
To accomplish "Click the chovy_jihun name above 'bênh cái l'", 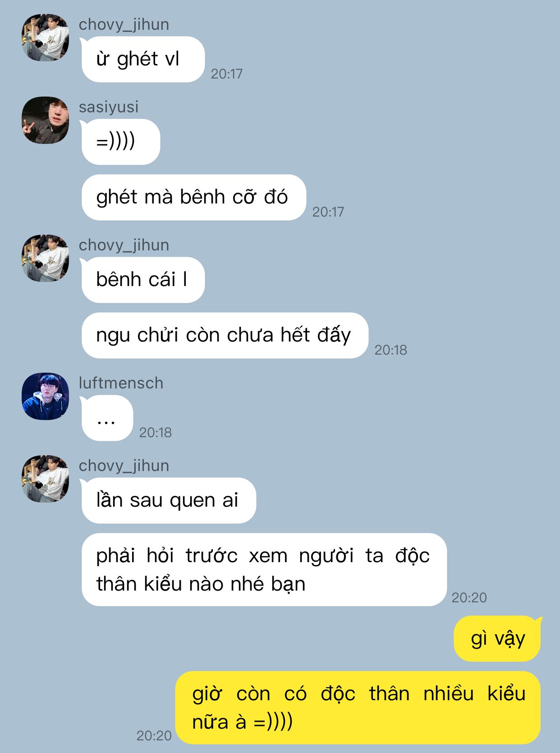I will tap(124, 245).
